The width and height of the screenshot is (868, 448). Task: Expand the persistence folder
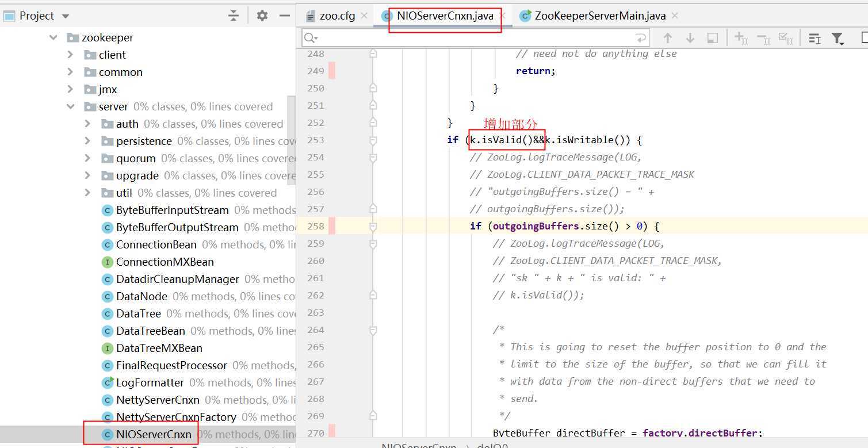pyautogui.click(x=87, y=141)
